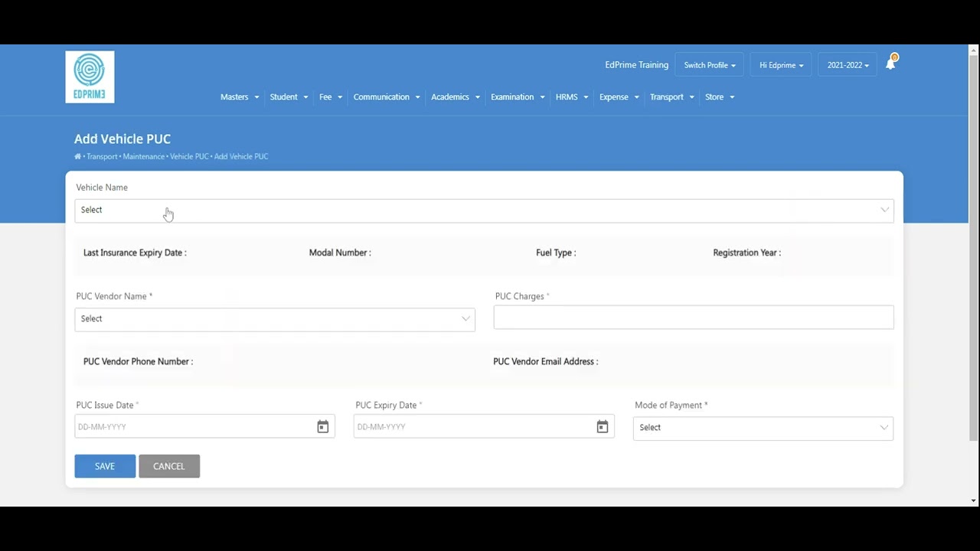Click the Registration Year label
980x551 pixels.
tap(746, 253)
